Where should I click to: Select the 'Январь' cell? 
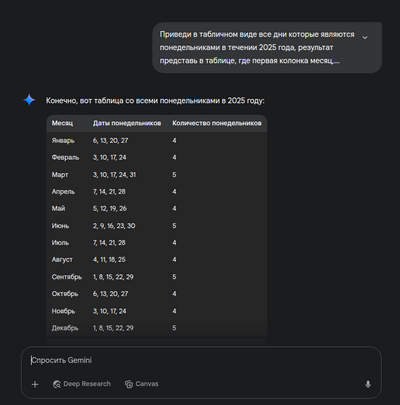[x=63, y=141]
